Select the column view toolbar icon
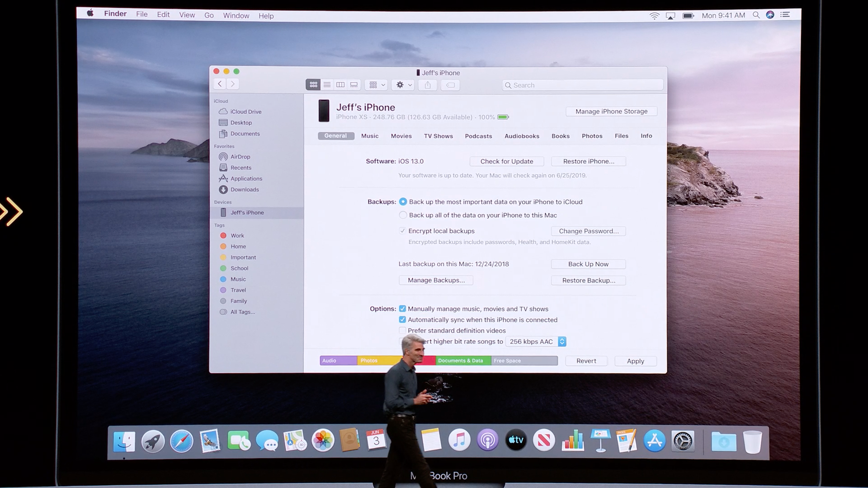Screen dimensions: 868x488 click(340, 84)
